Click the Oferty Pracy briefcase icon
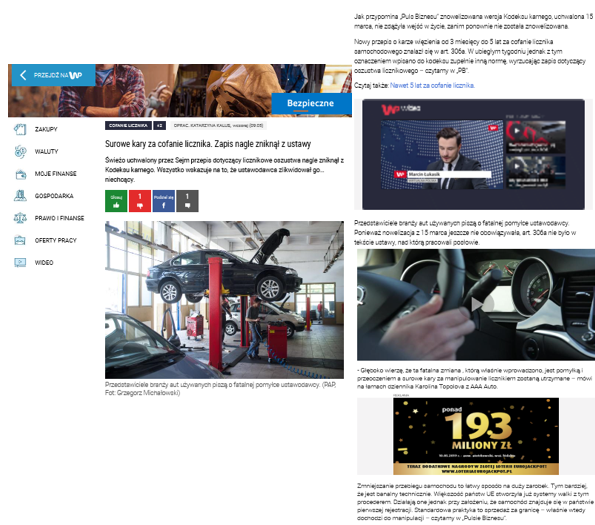This screenshot has height=525, width=595. pos(20,240)
